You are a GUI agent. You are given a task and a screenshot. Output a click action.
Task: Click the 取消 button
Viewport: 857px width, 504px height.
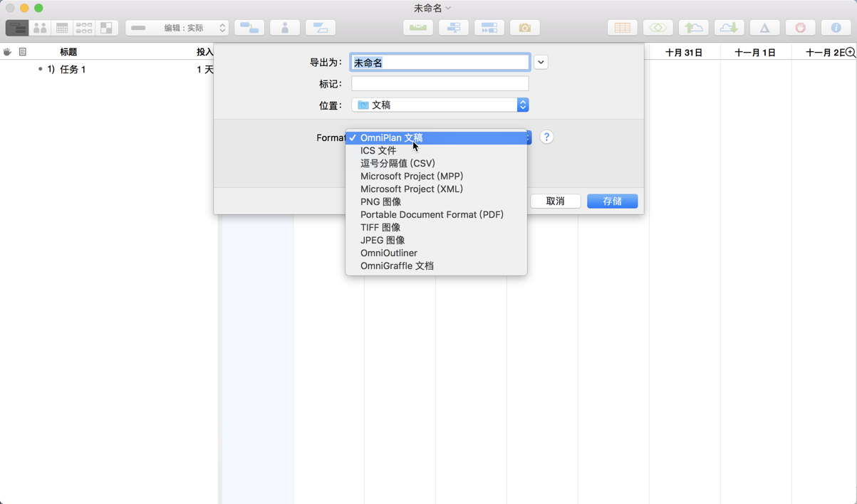pyautogui.click(x=555, y=201)
